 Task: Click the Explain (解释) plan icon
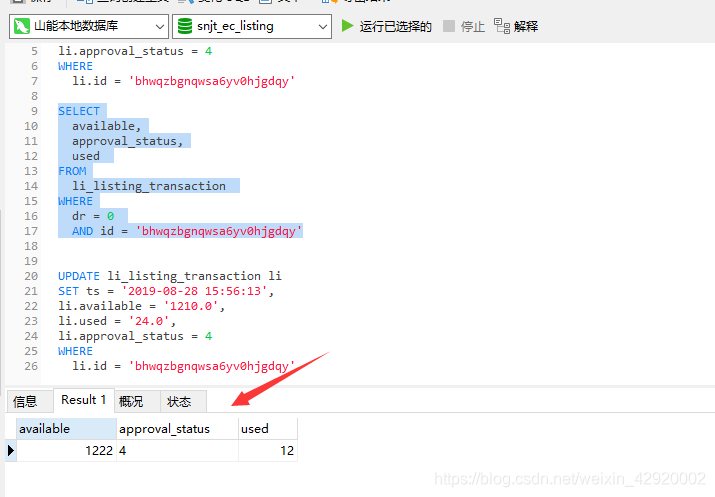coord(502,26)
